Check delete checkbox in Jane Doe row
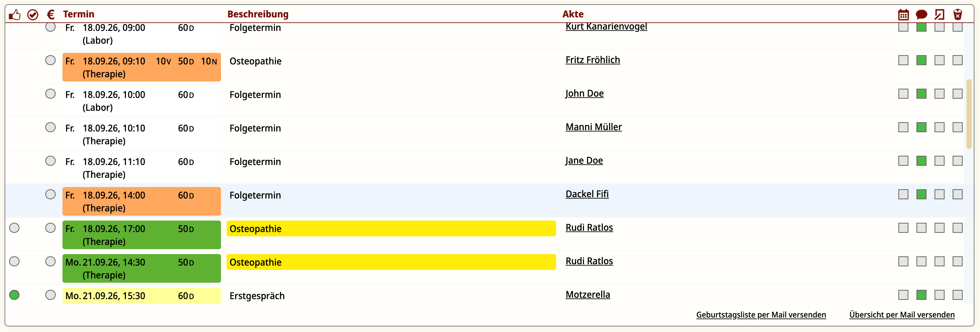The height and width of the screenshot is (332, 980). 958,161
